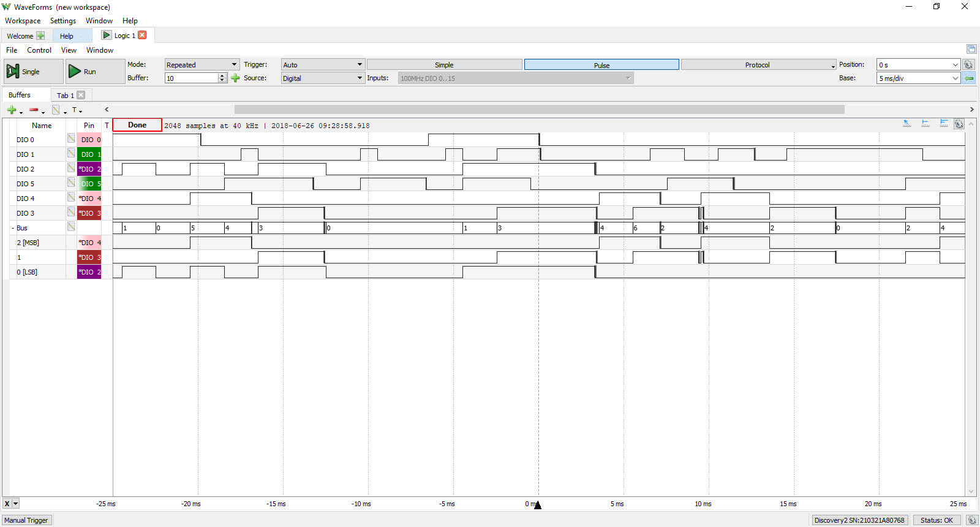This screenshot has height=527, width=980.
Task: Toggle the Simple trigger type button
Action: [444, 65]
